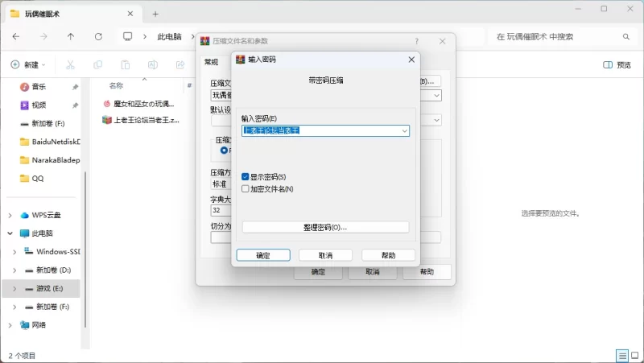Click 帮助 in the password dialog
644x363 pixels.
[x=388, y=255]
